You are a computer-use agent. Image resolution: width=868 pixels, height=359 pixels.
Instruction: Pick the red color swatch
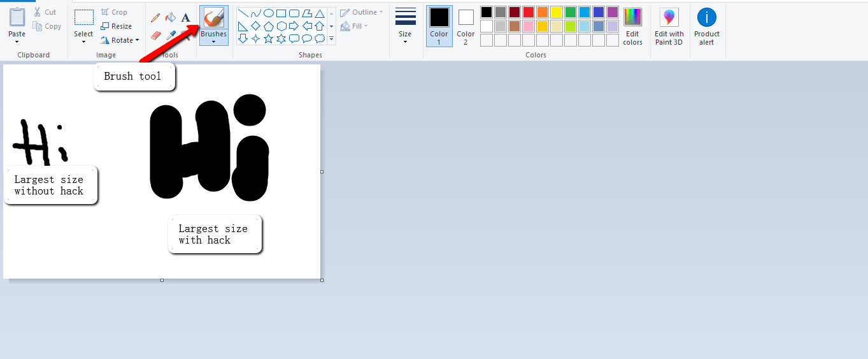[x=529, y=12]
